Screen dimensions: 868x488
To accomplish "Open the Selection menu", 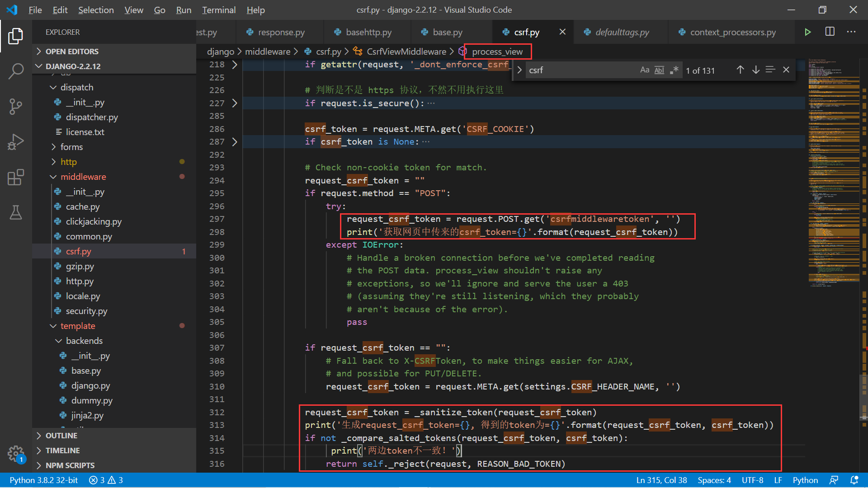I will [96, 10].
